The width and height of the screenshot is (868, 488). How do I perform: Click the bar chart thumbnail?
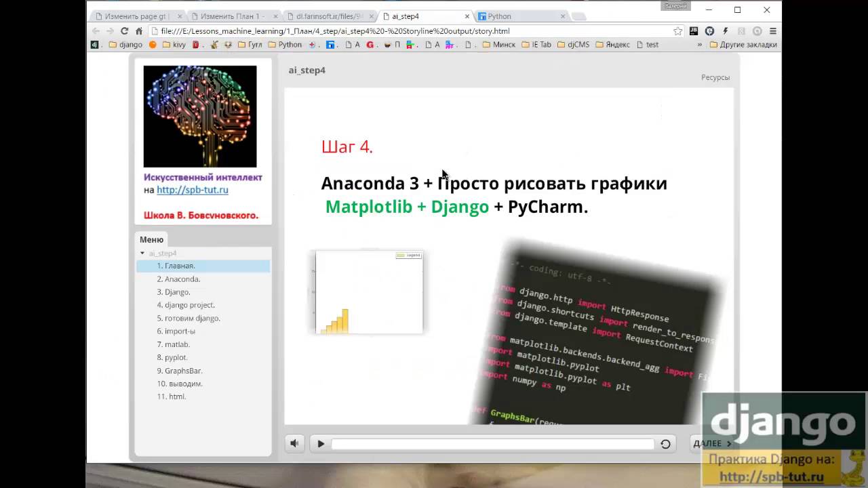(369, 292)
